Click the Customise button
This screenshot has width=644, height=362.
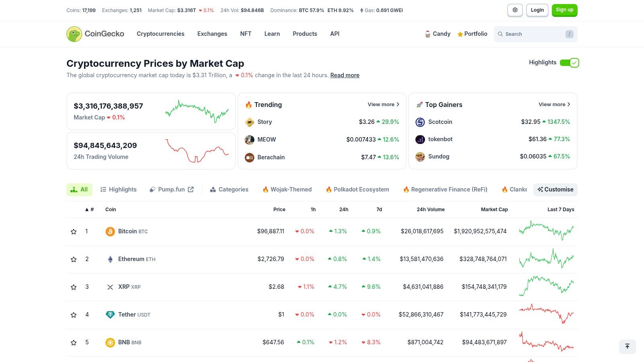tap(555, 190)
